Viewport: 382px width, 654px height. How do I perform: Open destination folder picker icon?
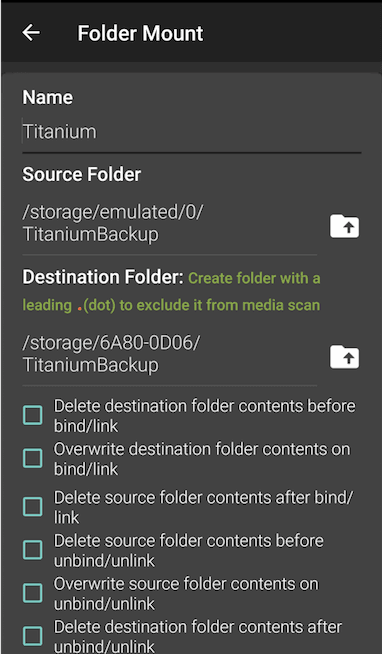click(344, 357)
